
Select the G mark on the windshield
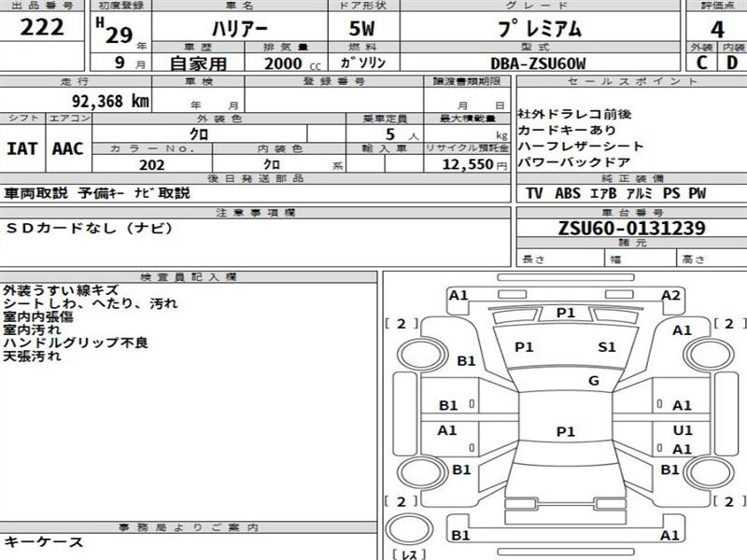pos(594,381)
